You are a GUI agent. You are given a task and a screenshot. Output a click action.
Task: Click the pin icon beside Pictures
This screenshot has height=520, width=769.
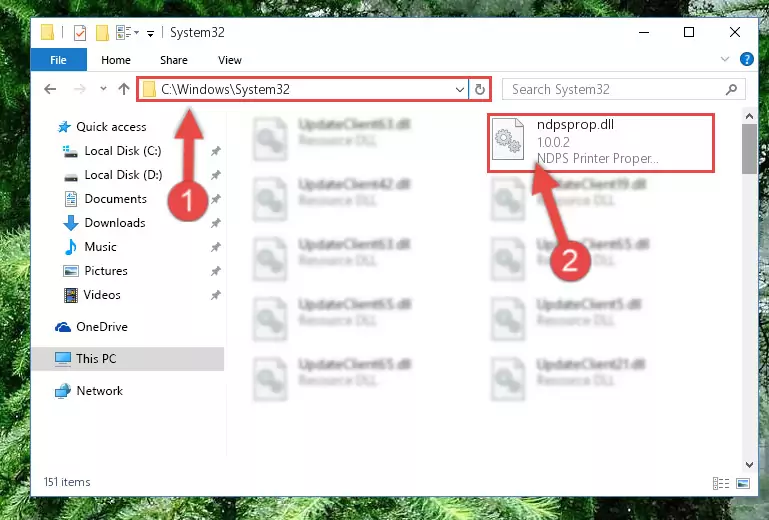point(215,271)
